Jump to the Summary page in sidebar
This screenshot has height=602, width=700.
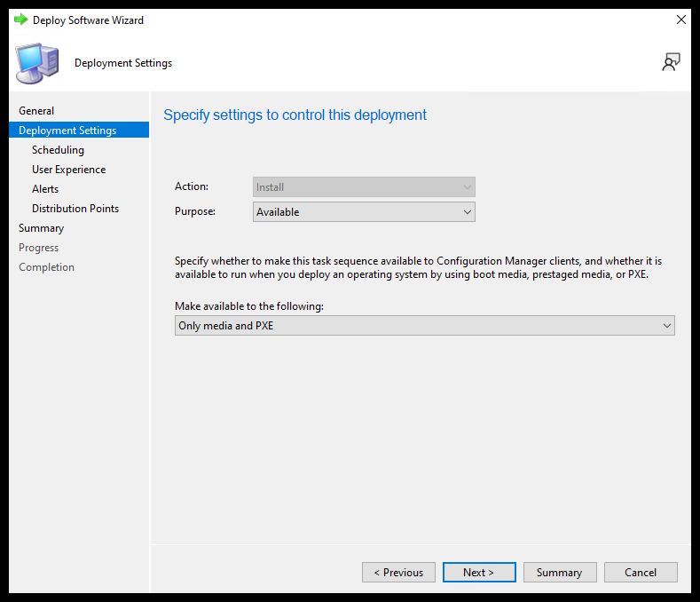(41, 228)
